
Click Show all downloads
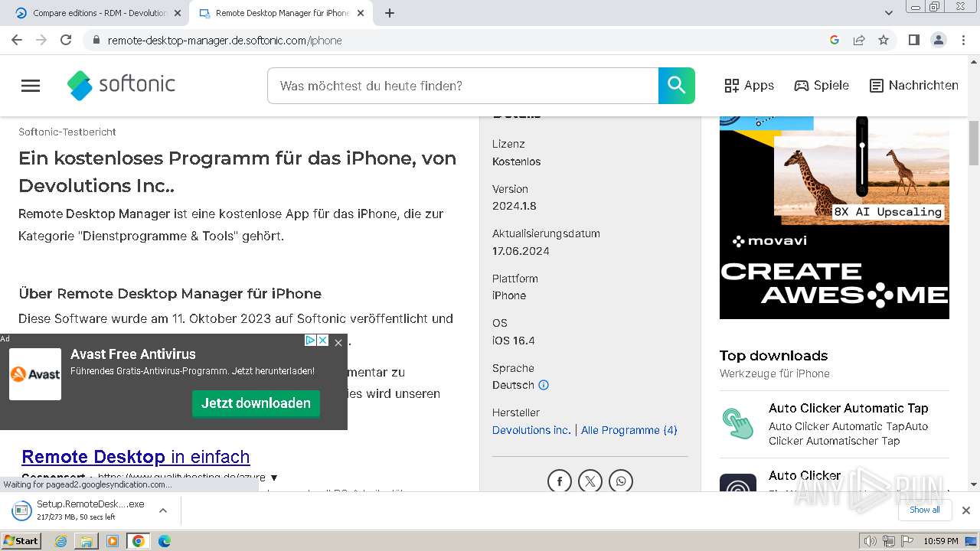pyautogui.click(x=924, y=510)
